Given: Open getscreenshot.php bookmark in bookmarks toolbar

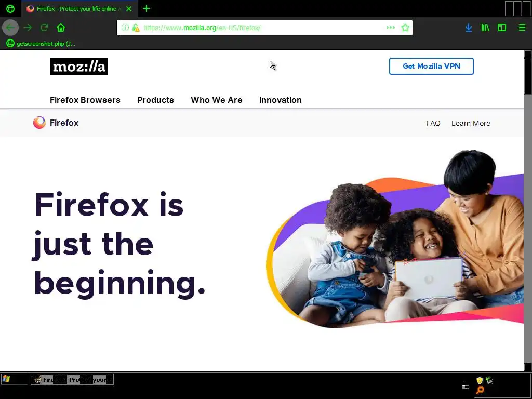Looking at the screenshot, I should (41, 44).
